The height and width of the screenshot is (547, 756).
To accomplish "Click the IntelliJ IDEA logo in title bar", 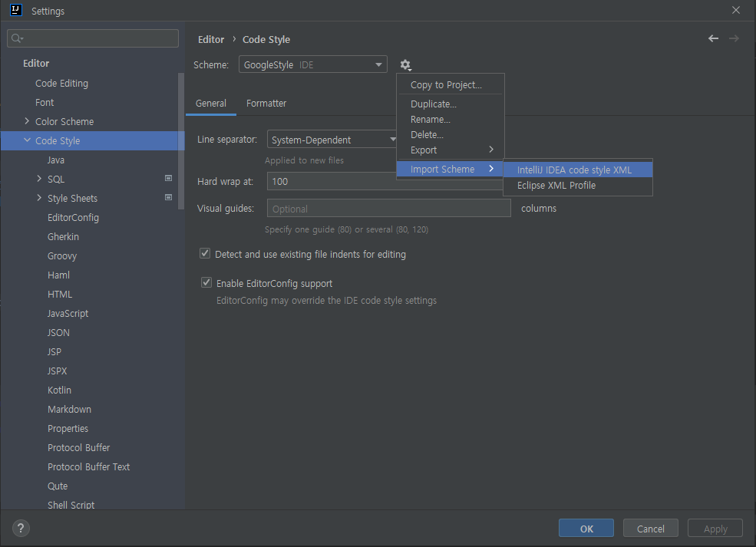I will click(16, 10).
